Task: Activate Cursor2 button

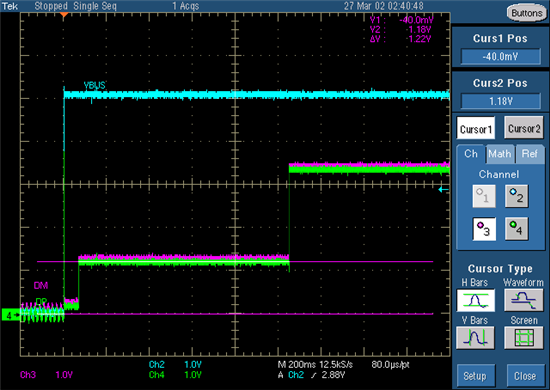Action: click(x=524, y=128)
